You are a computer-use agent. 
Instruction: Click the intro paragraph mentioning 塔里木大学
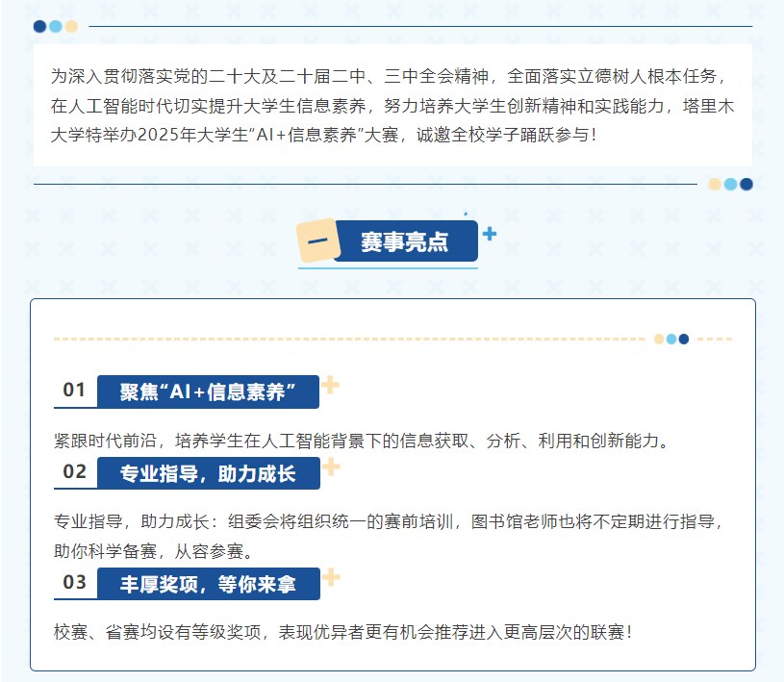tap(392, 105)
